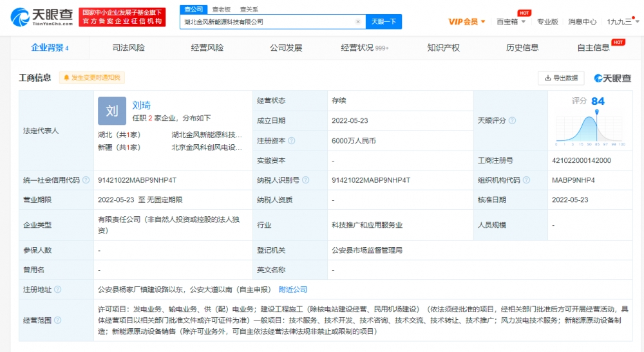Open the 企业背景 tab
This screenshot has width=644, height=352.
point(50,48)
